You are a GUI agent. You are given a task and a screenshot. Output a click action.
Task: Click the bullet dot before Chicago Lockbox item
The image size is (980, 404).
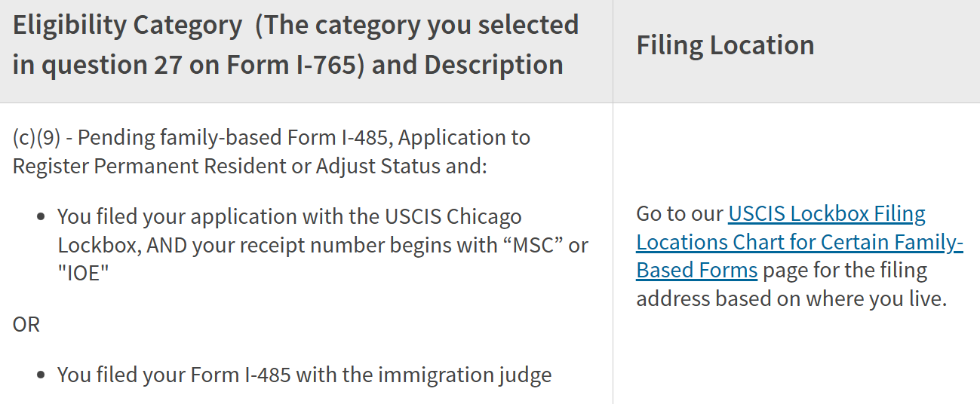pos(42,218)
